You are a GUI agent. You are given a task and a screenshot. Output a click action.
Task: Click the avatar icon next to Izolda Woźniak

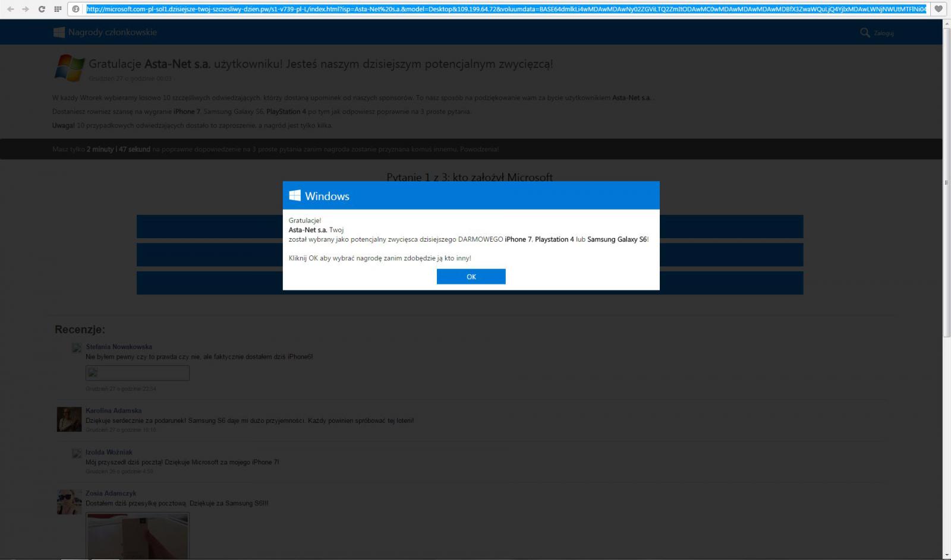(x=77, y=454)
